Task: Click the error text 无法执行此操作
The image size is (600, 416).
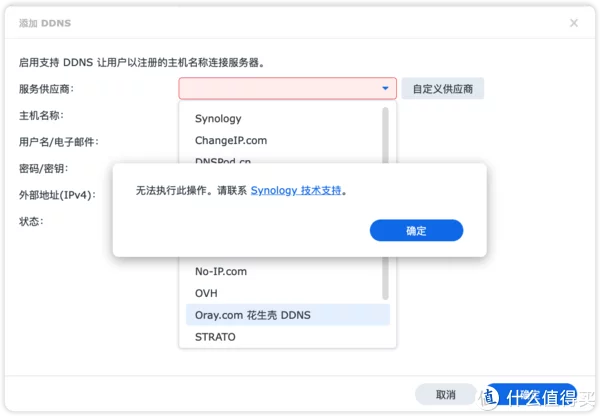Action: [171, 190]
